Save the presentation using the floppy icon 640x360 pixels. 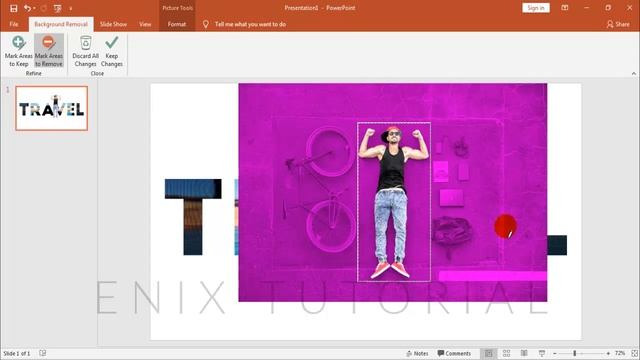(13, 8)
